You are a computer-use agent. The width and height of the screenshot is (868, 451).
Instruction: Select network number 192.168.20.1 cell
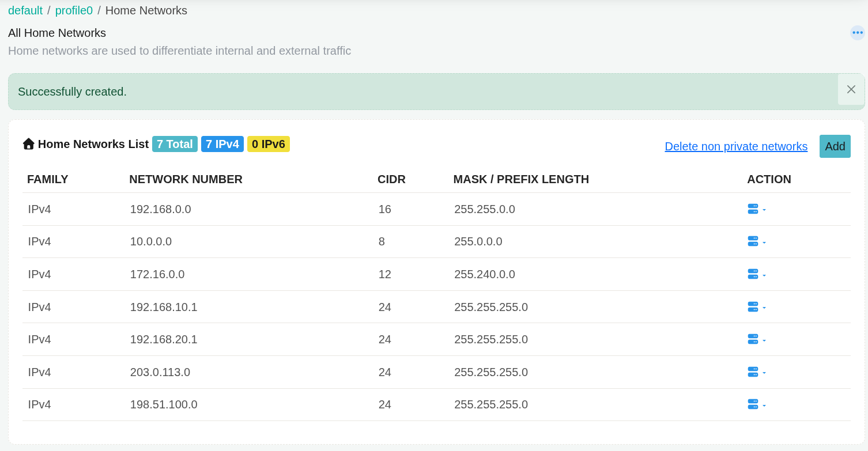click(x=164, y=339)
